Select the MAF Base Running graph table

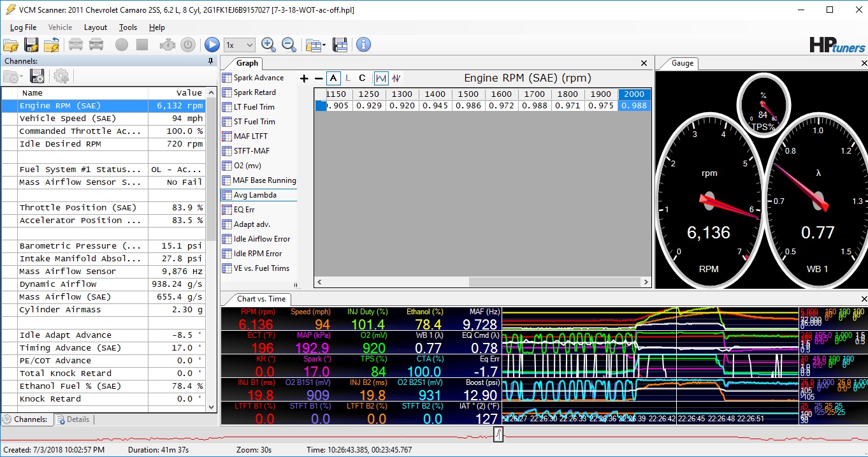pos(259,180)
